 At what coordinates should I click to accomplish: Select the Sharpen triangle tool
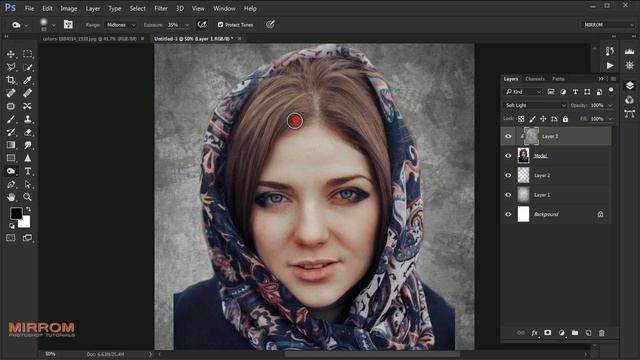click(27, 158)
